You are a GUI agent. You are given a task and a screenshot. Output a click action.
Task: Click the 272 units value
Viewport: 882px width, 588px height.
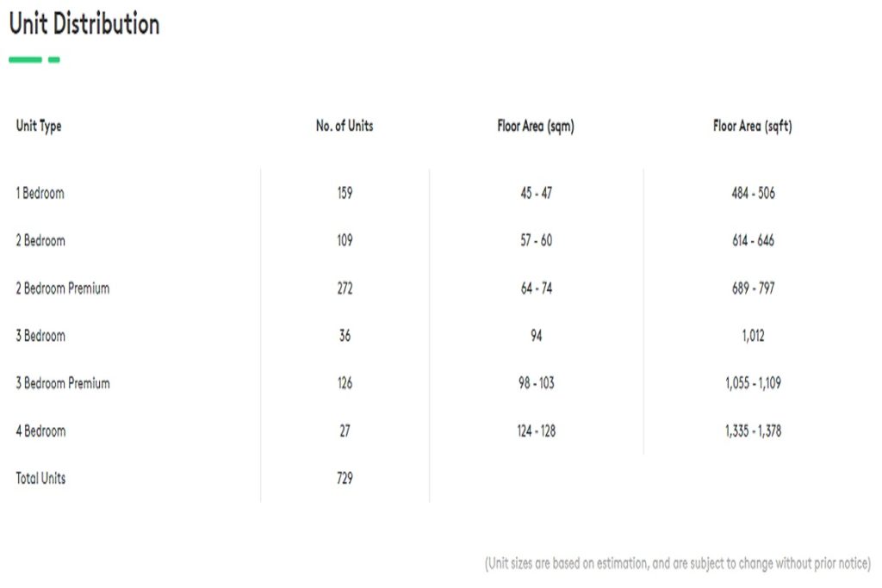click(345, 288)
